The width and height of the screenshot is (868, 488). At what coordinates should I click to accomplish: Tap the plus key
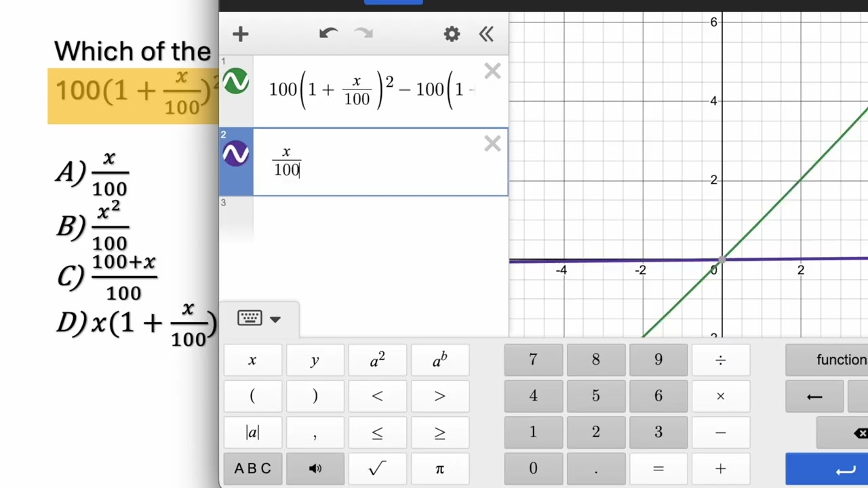(720, 469)
